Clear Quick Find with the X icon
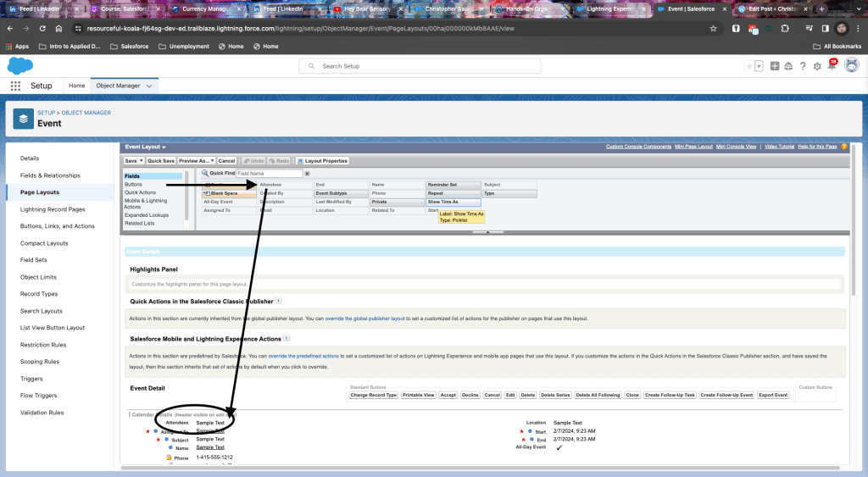The height and width of the screenshot is (477, 868). click(x=308, y=174)
